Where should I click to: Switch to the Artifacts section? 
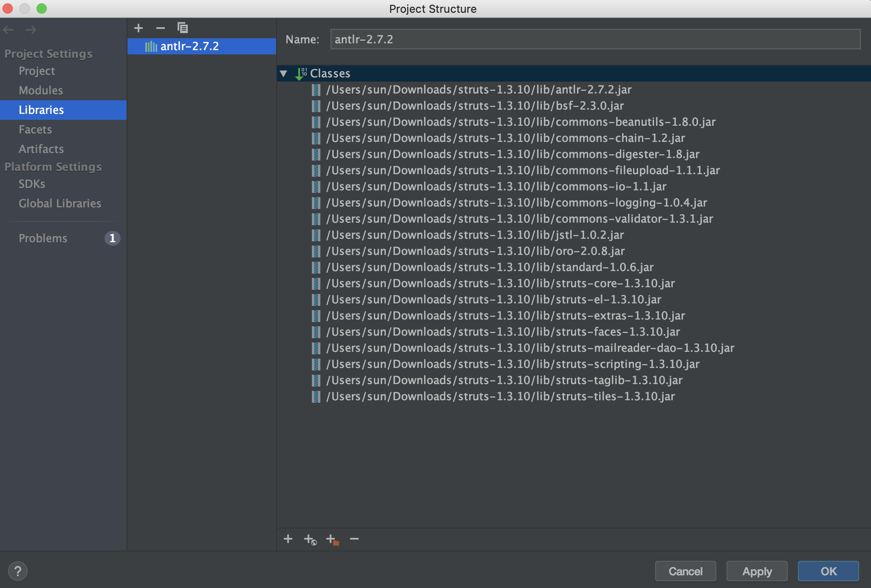click(41, 149)
